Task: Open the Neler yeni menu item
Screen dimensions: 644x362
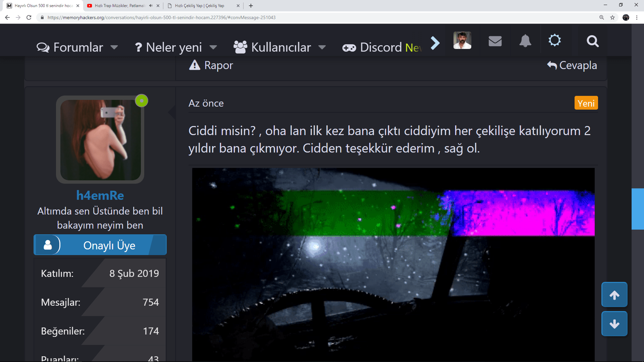Action: pyautogui.click(x=168, y=47)
